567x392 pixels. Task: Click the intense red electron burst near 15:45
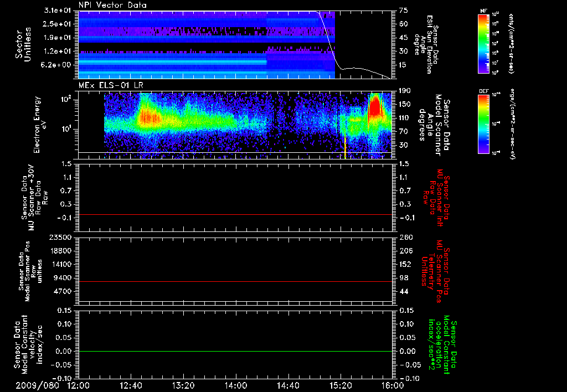pyautogui.click(x=375, y=107)
